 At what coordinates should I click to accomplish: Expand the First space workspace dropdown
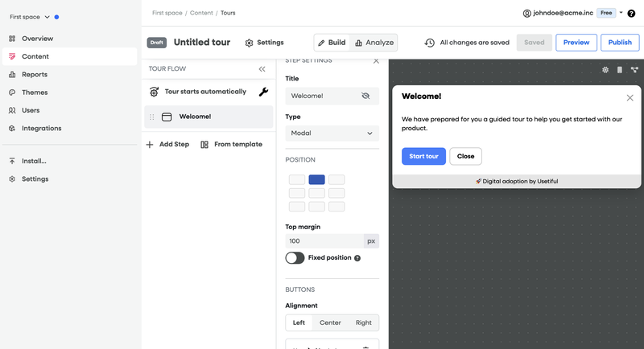point(30,17)
